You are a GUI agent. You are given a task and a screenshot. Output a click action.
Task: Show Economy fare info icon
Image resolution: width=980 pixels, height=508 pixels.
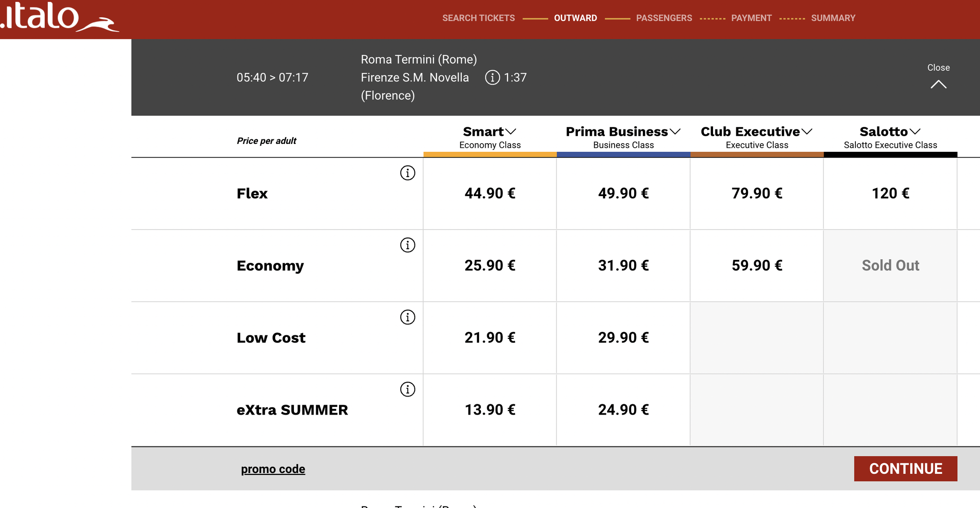pos(407,245)
